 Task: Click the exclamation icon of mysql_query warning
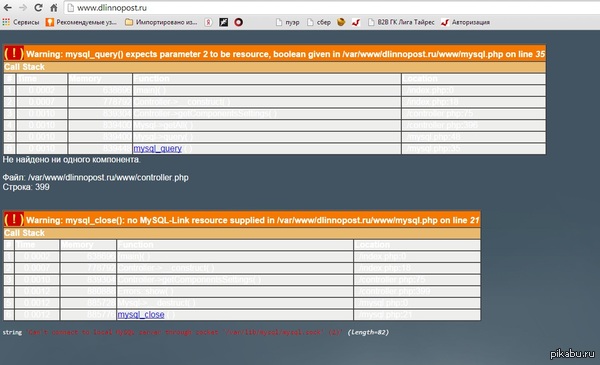coord(14,53)
